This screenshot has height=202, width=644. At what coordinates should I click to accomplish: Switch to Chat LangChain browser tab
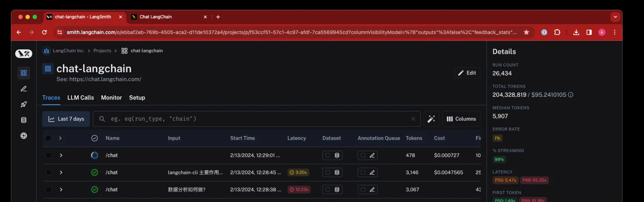tap(169, 17)
